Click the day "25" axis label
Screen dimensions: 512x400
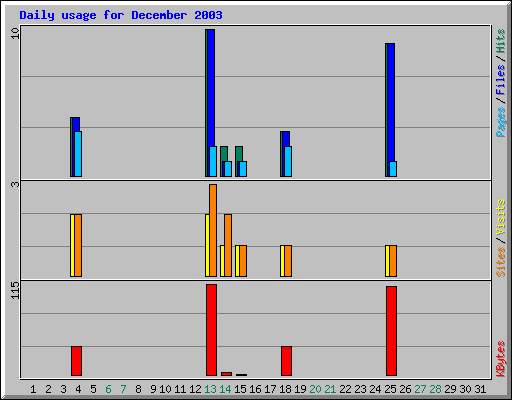tap(390, 389)
